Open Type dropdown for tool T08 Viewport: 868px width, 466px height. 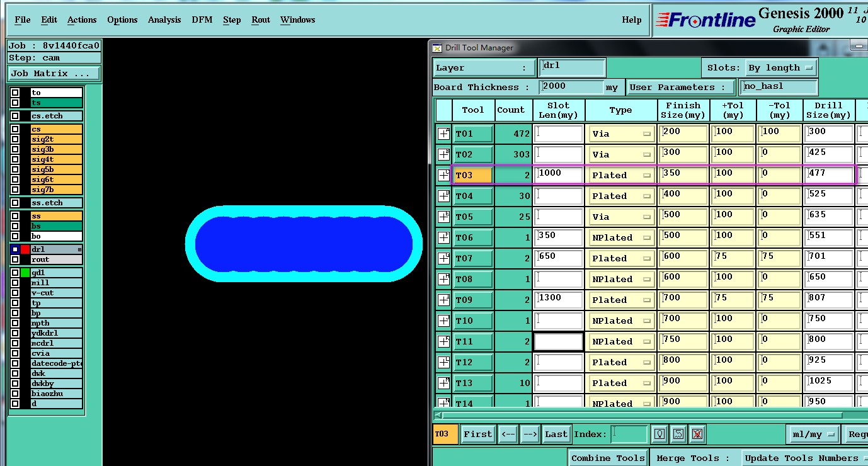pyautogui.click(x=622, y=279)
